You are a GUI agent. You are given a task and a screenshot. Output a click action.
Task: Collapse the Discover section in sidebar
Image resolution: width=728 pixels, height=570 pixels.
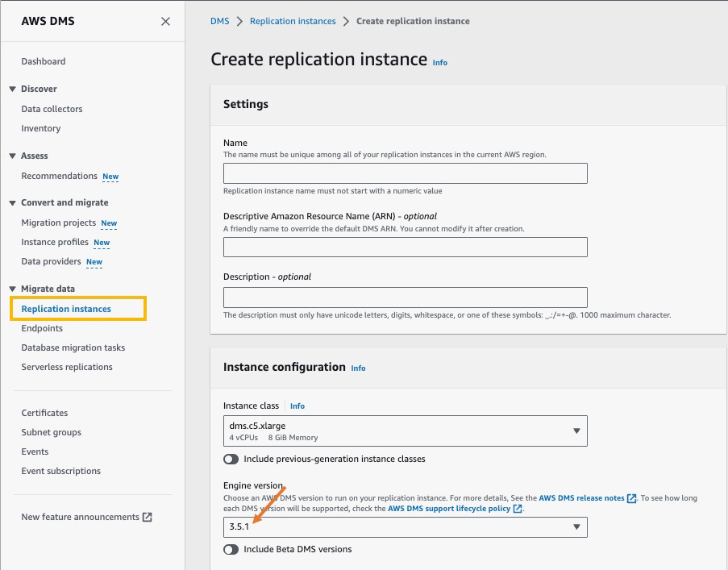(13, 89)
